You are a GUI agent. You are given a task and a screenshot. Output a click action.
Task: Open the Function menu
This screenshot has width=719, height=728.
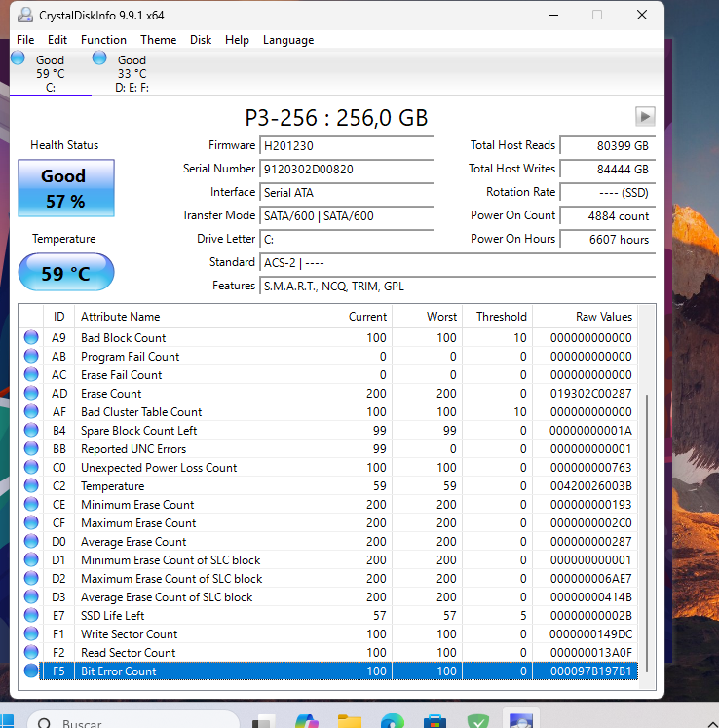[x=103, y=40]
